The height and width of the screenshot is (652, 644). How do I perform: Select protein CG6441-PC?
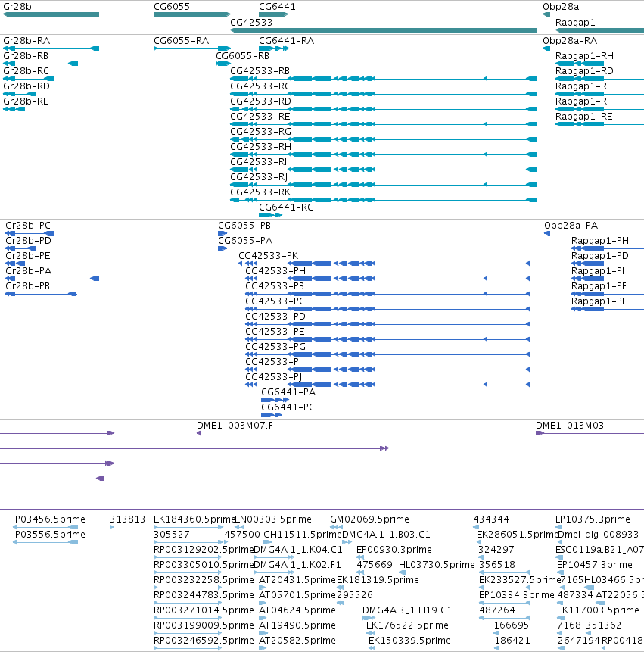[x=288, y=407]
